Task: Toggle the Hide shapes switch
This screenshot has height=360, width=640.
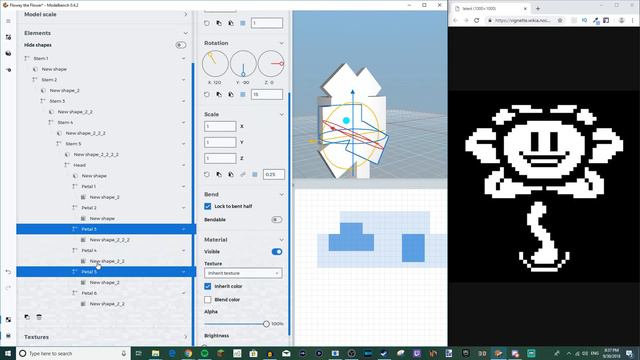Action: coord(180,45)
